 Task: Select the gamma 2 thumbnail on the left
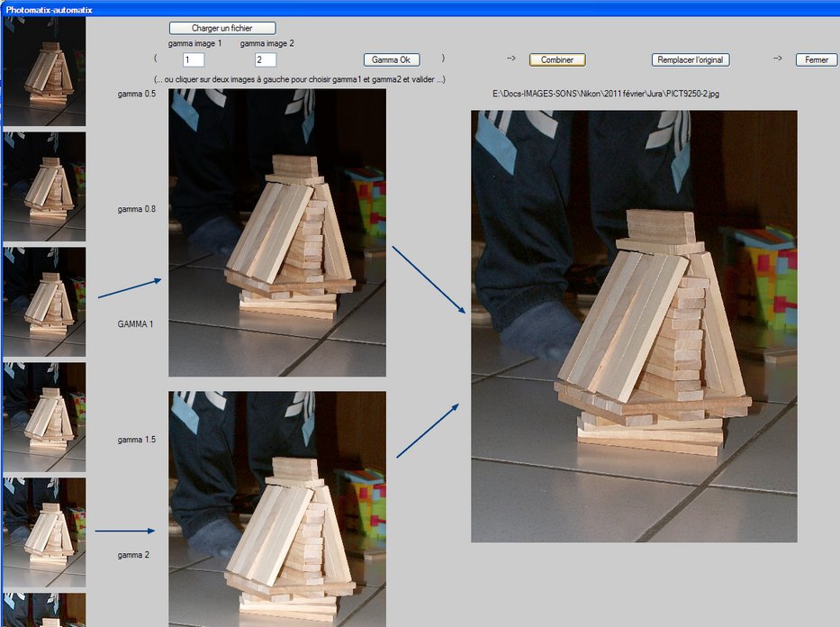[43, 532]
